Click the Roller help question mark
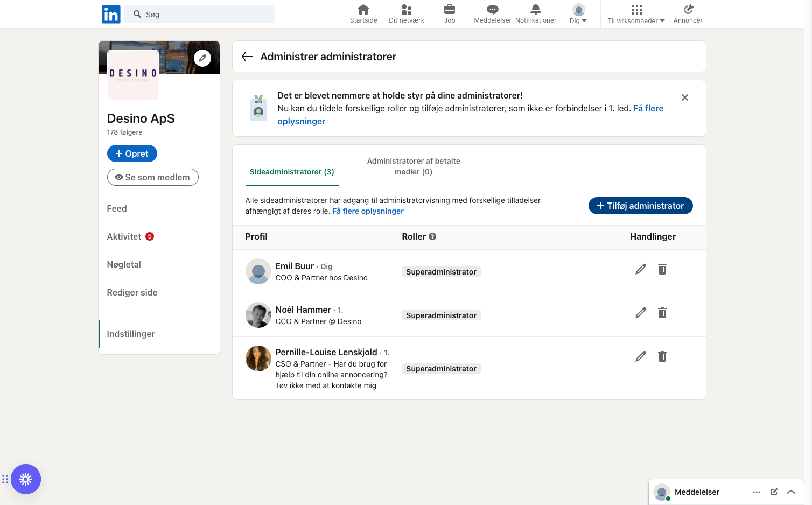The width and height of the screenshot is (812, 505). (432, 236)
